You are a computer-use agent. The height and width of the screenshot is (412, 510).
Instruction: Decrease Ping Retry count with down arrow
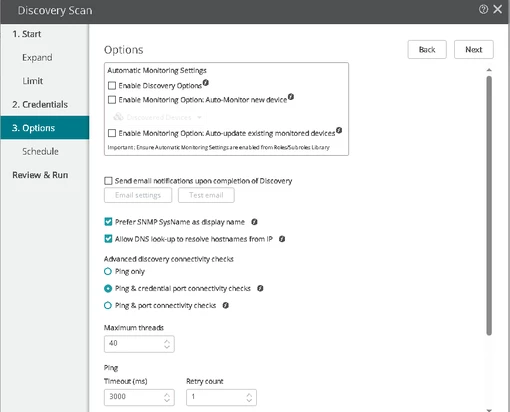point(249,400)
